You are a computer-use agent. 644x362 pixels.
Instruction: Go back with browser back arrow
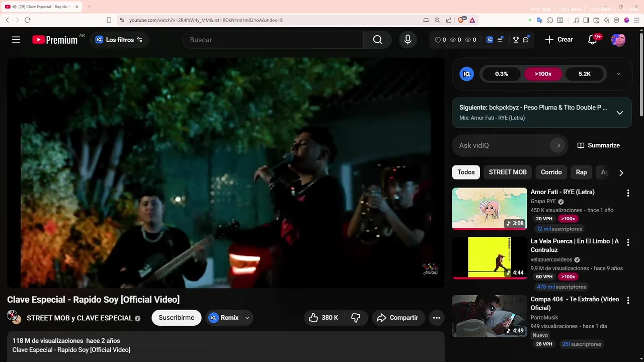7,20
